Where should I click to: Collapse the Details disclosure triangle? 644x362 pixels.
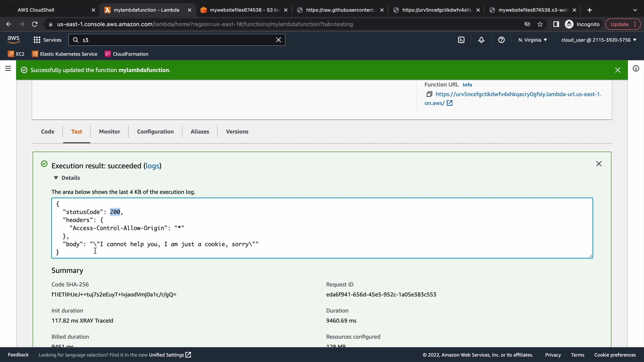(x=56, y=178)
